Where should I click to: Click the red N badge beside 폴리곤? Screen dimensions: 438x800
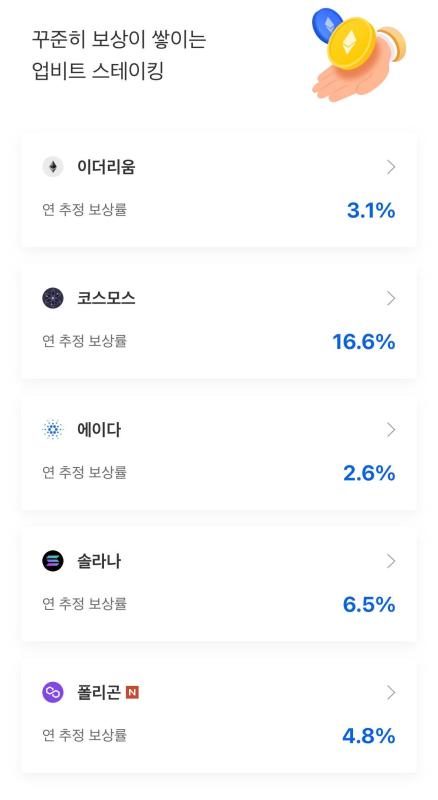[x=132, y=692]
